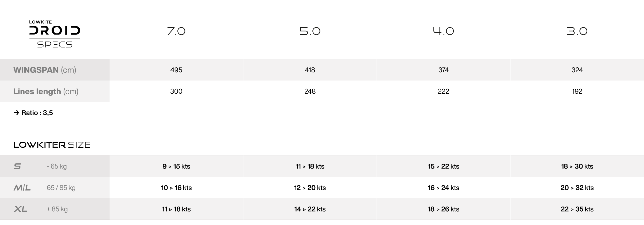Click the M/L size icon
Screen dimensions: 644x225
(22, 188)
